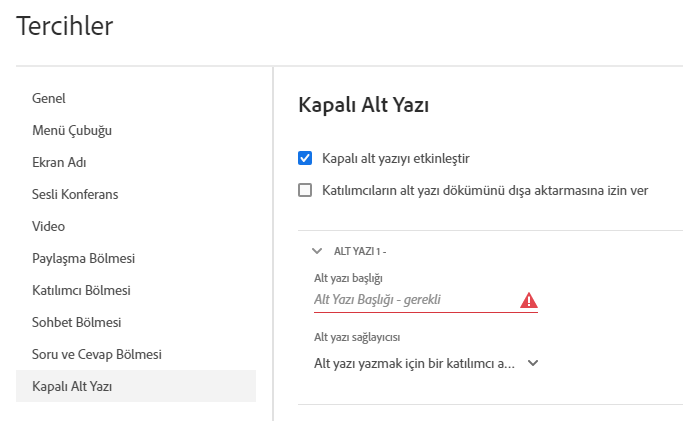Select Video in the sidebar
The width and height of the screenshot is (683, 421).
49,226
